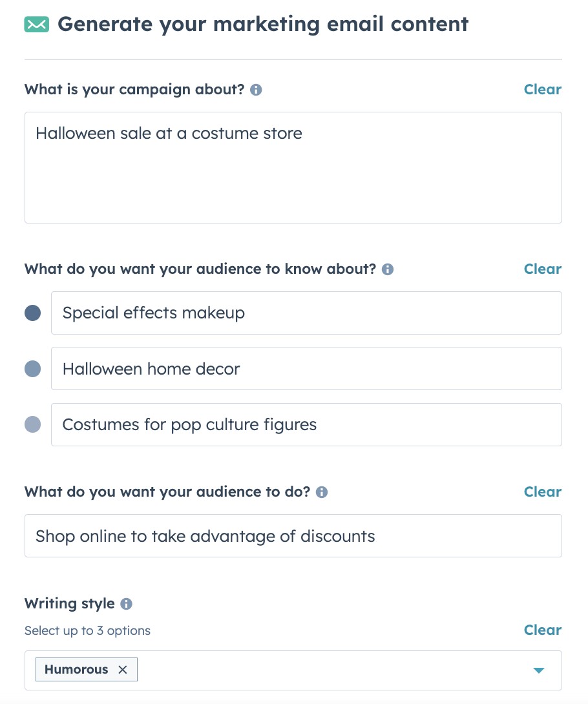The image size is (588, 704).
Task: Expand the writing style dropdown arrow
Action: click(539, 670)
